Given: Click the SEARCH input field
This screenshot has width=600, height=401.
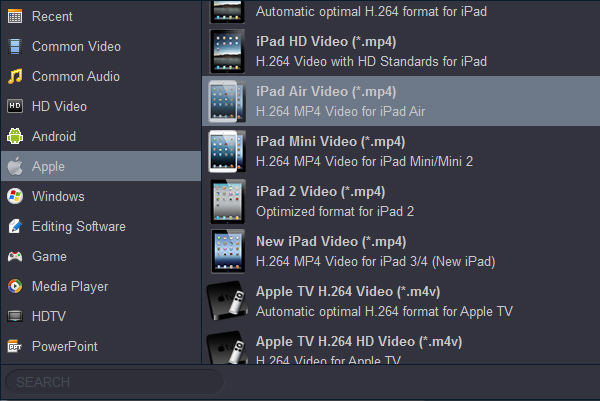Looking at the screenshot, I should click(114, 382).
